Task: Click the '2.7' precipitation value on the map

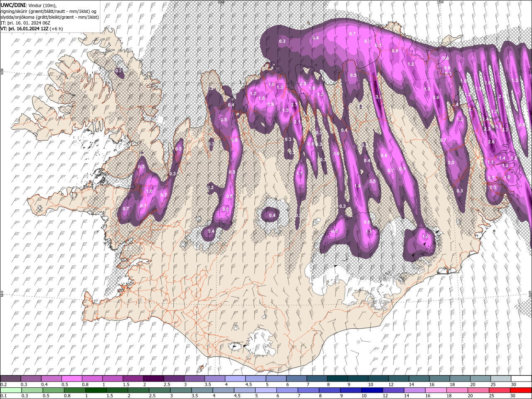Action: click(x=294, y=105)
